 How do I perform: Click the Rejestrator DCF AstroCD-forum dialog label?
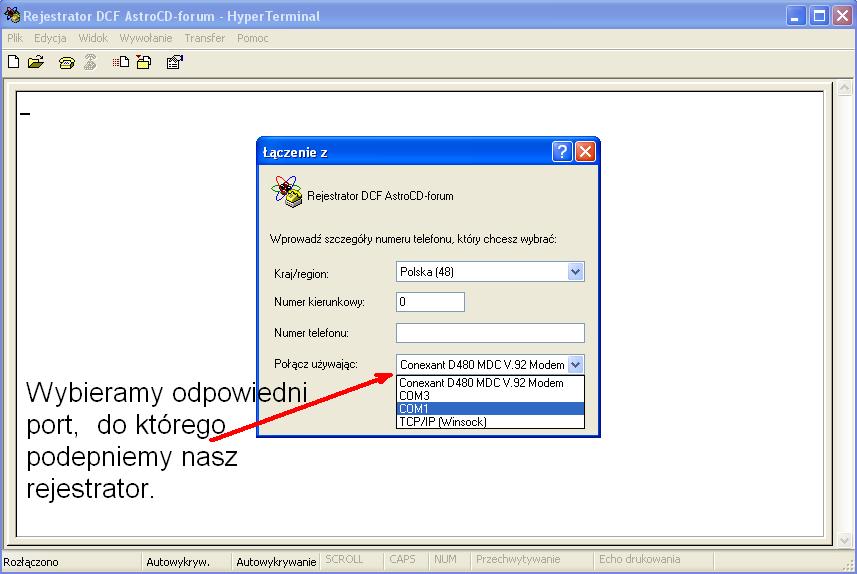tap(380, 196)
